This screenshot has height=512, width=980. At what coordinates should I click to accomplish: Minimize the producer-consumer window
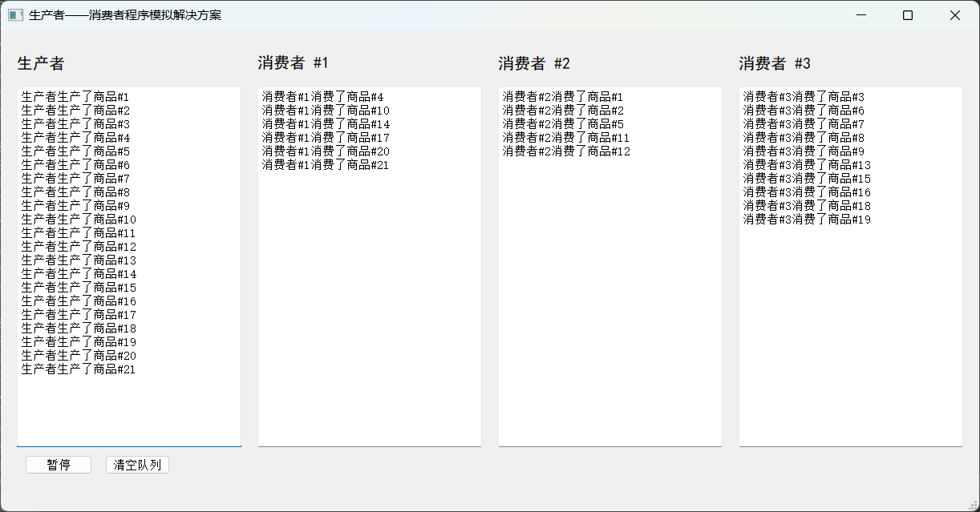(861, 15)
